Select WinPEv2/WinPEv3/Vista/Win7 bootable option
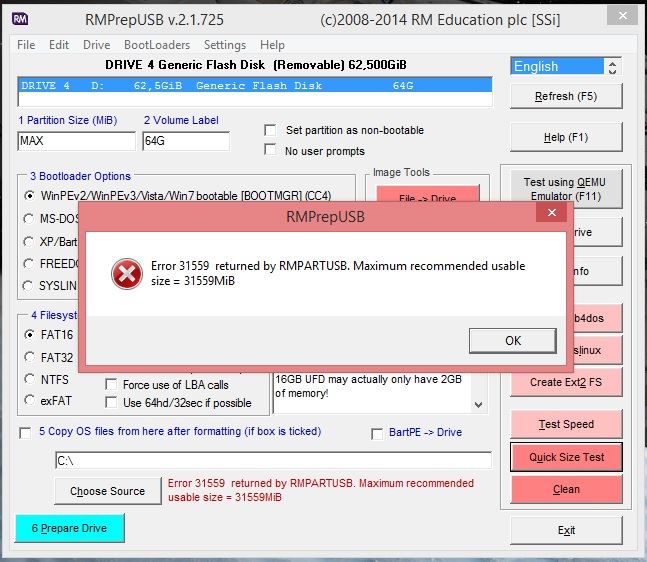The width and height of the screenshot is (647, 562). [x=29, y=195]
